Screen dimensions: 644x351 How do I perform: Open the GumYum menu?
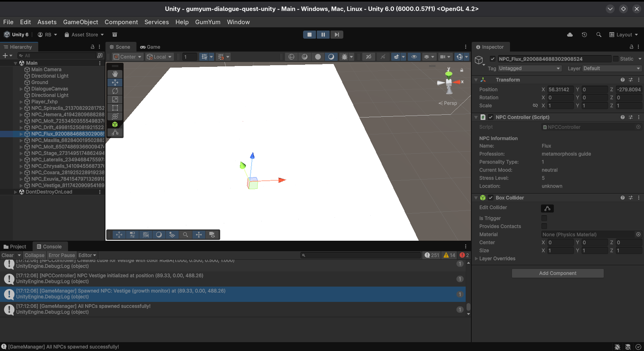click(208, 22)
